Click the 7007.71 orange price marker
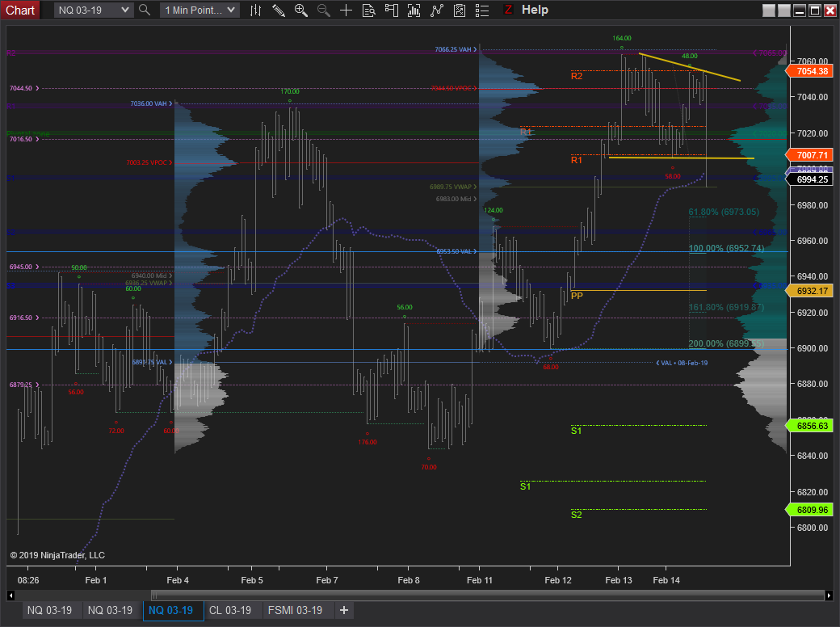This screenshot has height=627, width=840. click(x=809, y=155)
